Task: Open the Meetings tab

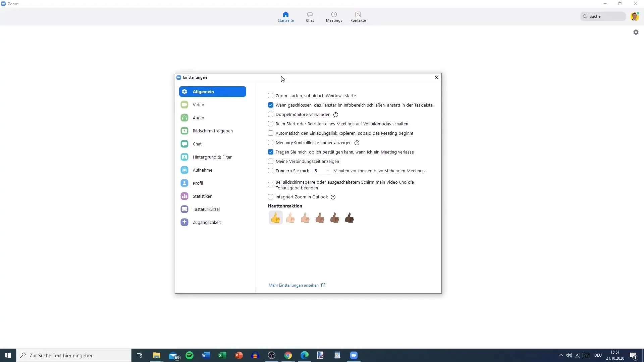Action: click(x=334, y=17)
